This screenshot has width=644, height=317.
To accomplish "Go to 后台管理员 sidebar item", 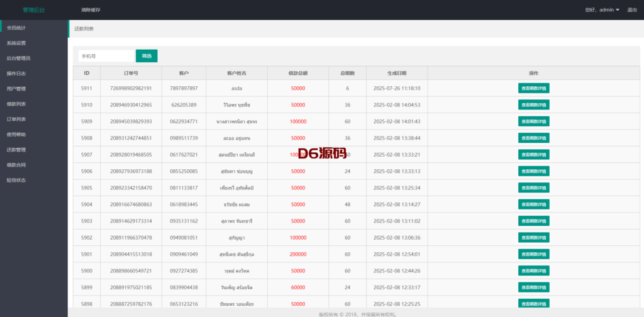I will coord(18,58).
